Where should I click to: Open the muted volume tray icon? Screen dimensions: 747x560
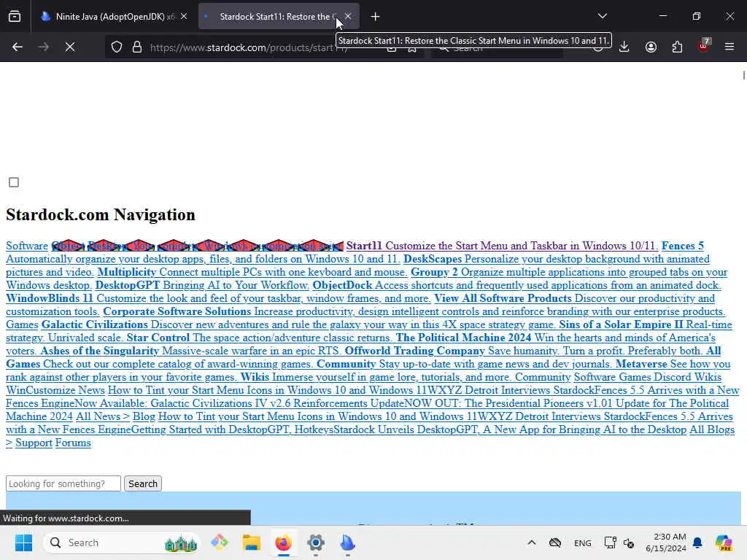pos(629,542)
